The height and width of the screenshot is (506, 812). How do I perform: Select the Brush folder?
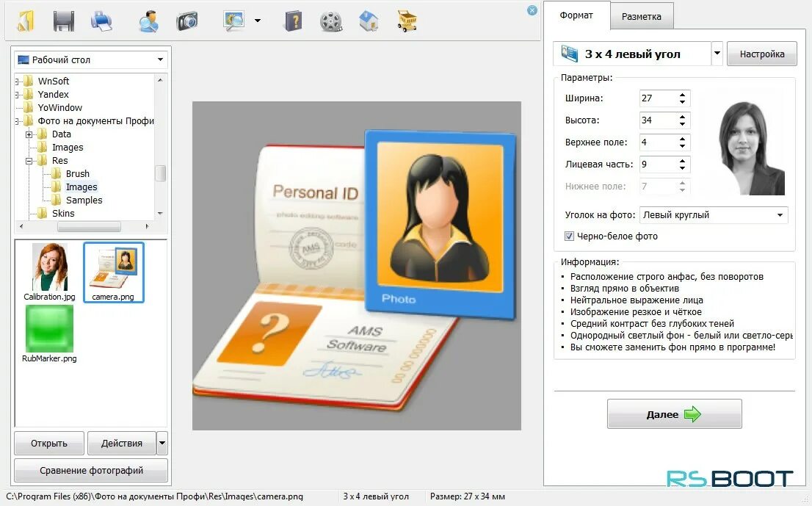[78, 173]
